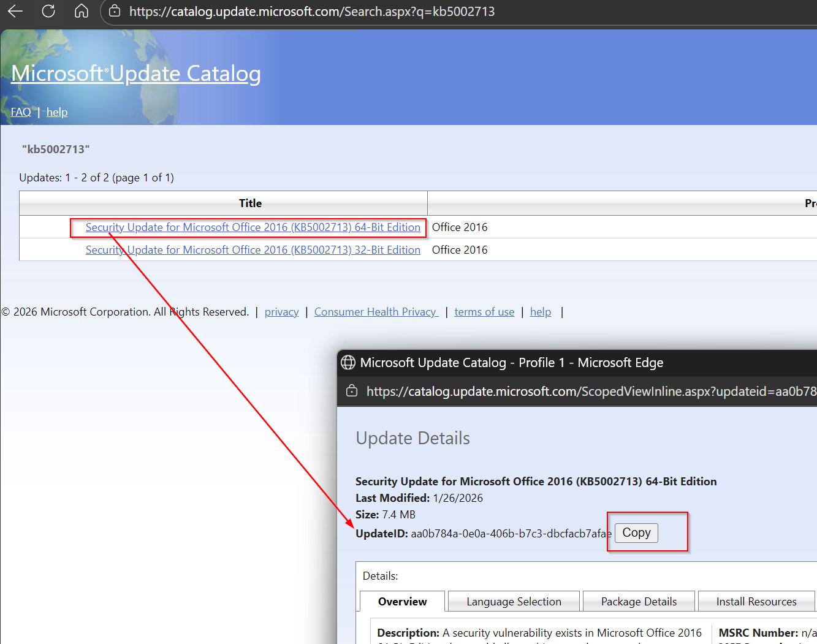Click the padlock icon in the Update Details window
817x644 pixels.
tap(351, 391)
